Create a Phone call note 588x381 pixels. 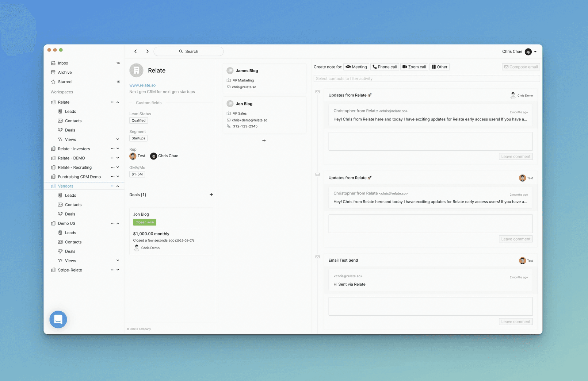pos(385,67)
